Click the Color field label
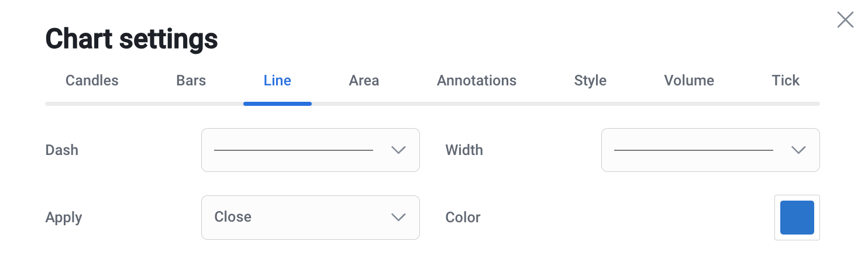 tap(463, 218)
